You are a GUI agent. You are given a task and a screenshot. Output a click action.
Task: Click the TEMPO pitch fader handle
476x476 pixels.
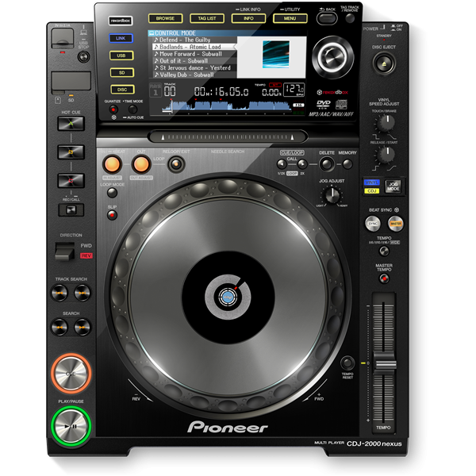pyautogui.click(x=385, y=363)
